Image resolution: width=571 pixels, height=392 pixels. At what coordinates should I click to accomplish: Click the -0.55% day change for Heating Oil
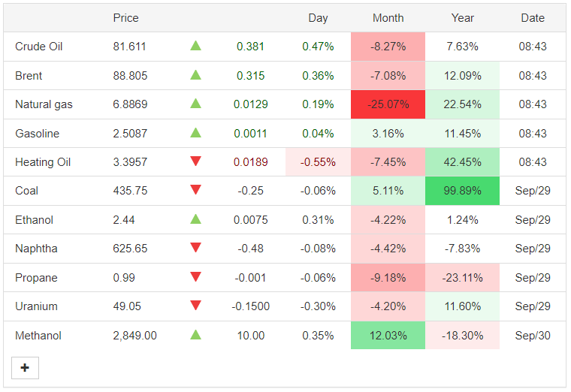318,162
